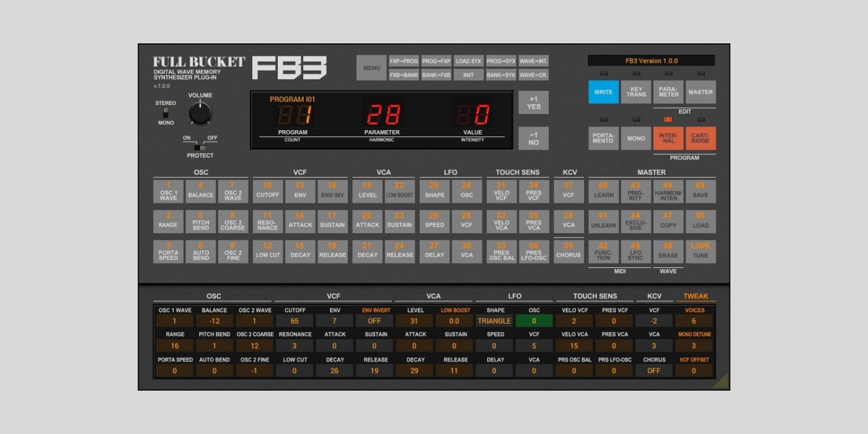Select parameter 16 ENV INV
Screen dimensions: 868x434
coord(332,192)
